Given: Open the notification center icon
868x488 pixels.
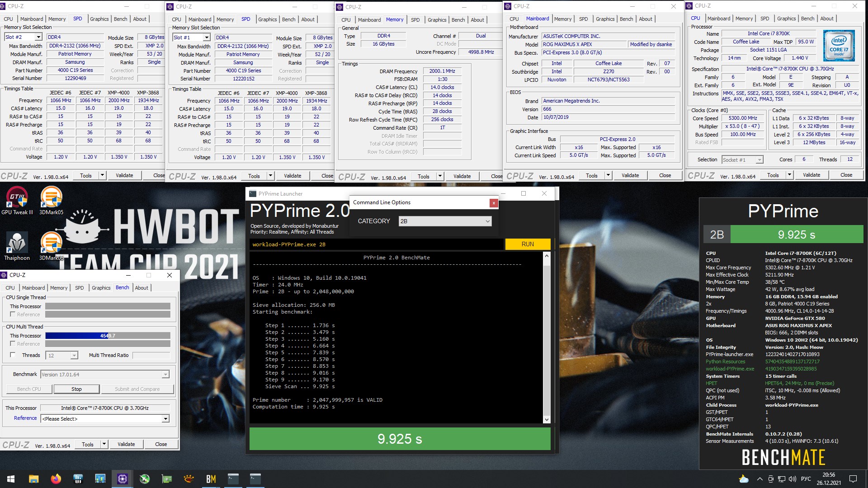Looking at the screenshot, I should click(853, 479).
